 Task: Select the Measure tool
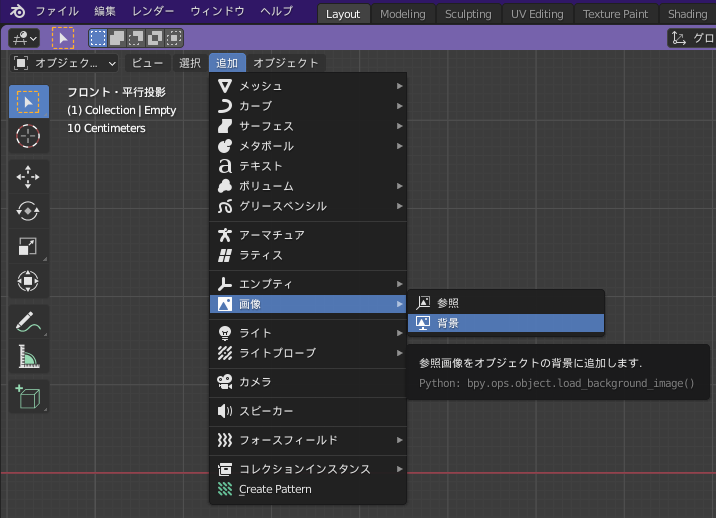tap(28, 356)
